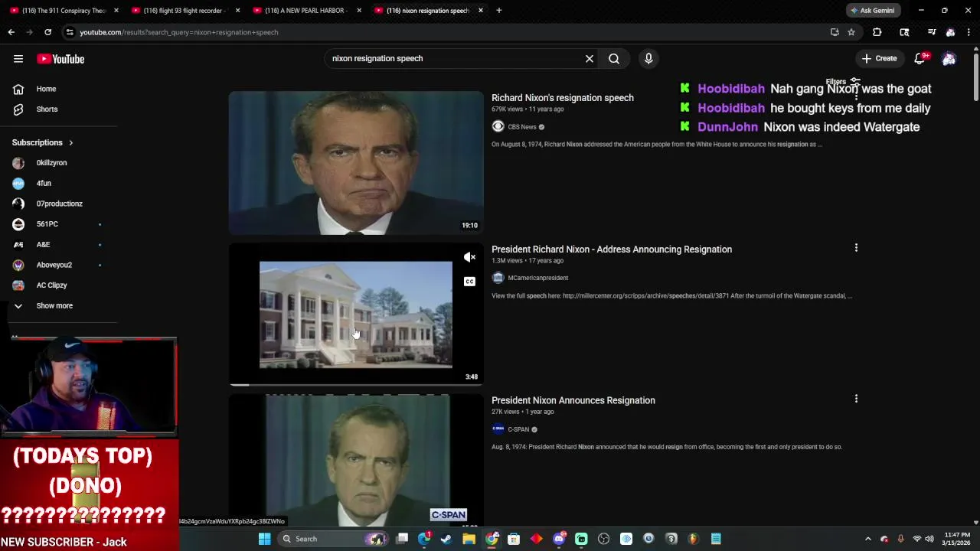This screenshot has width=980, height=551.
Task: Open the browser Extensions puzzle icon
Action: coord(877,32)
